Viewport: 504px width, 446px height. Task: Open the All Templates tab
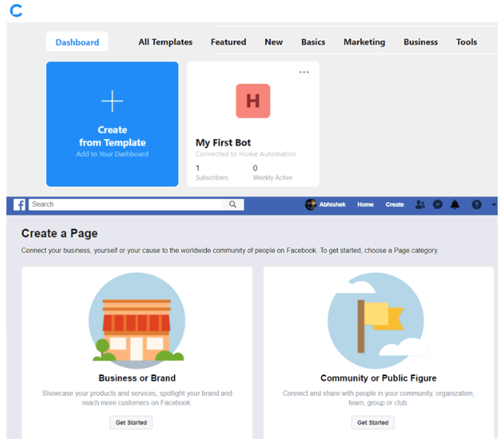coord(165,42)
